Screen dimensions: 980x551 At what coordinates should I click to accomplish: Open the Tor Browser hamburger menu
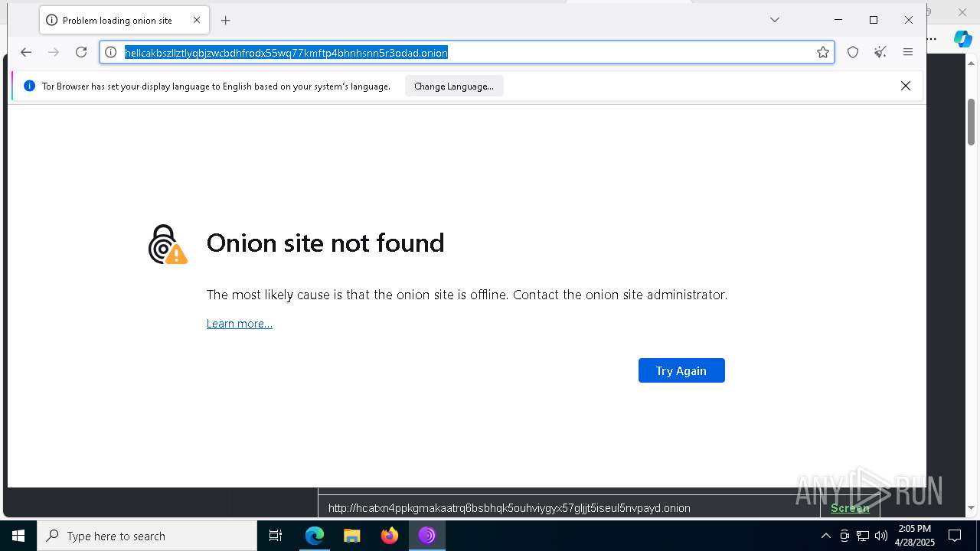(908, 52)
